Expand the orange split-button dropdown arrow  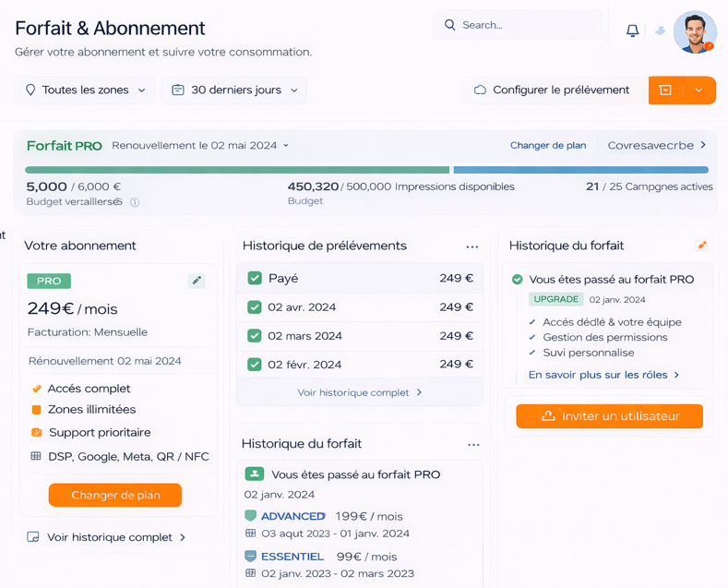[x=698, y=90]
